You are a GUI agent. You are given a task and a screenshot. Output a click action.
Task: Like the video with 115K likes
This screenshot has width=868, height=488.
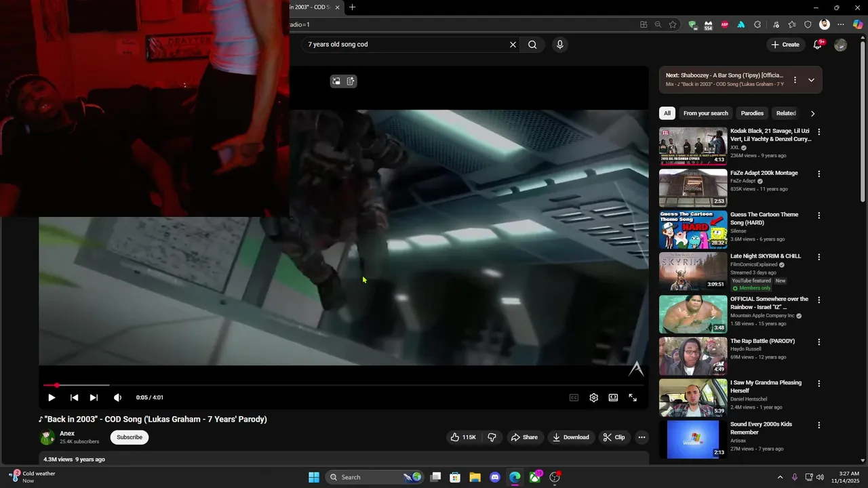463,437
